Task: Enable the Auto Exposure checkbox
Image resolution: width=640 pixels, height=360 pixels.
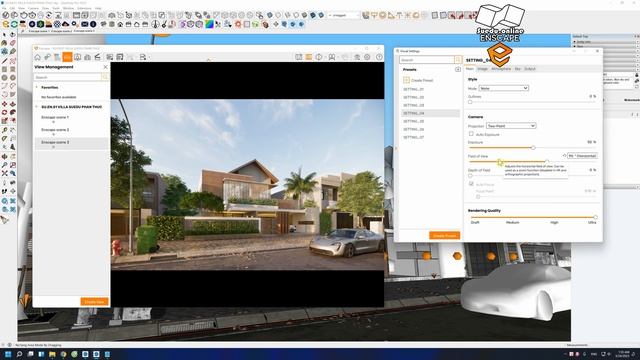Action: [471, 134]
